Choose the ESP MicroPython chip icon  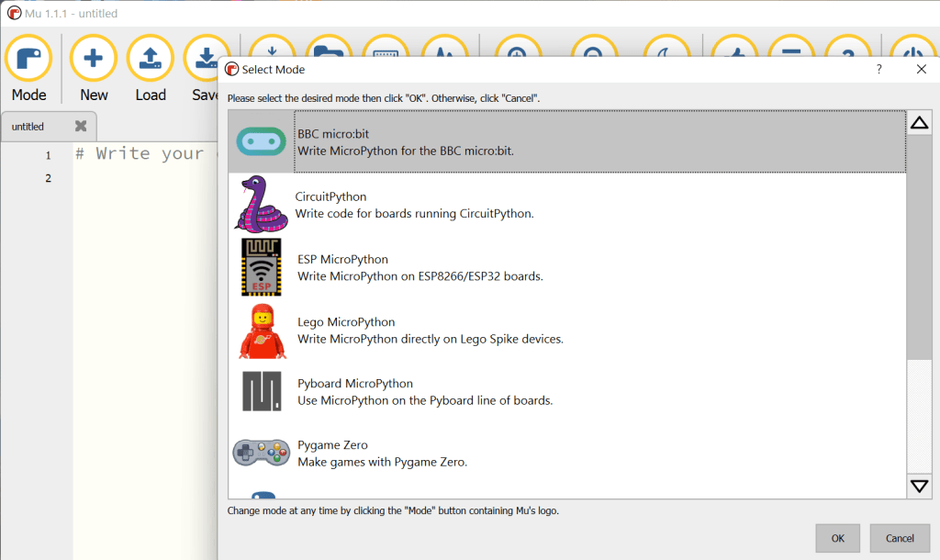[261, 267]
